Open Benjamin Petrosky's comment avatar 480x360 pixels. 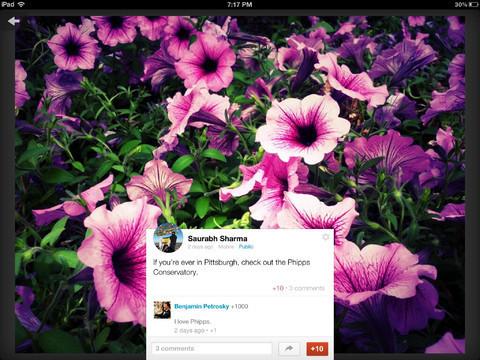click(x=162, y=310)
